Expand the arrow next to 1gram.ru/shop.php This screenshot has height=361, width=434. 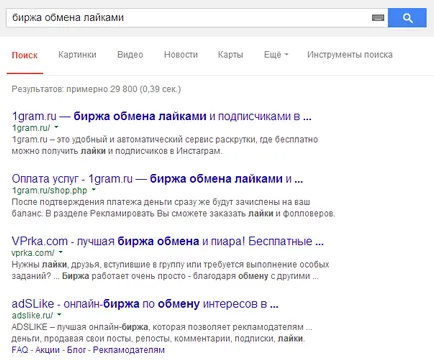point(94,189)
